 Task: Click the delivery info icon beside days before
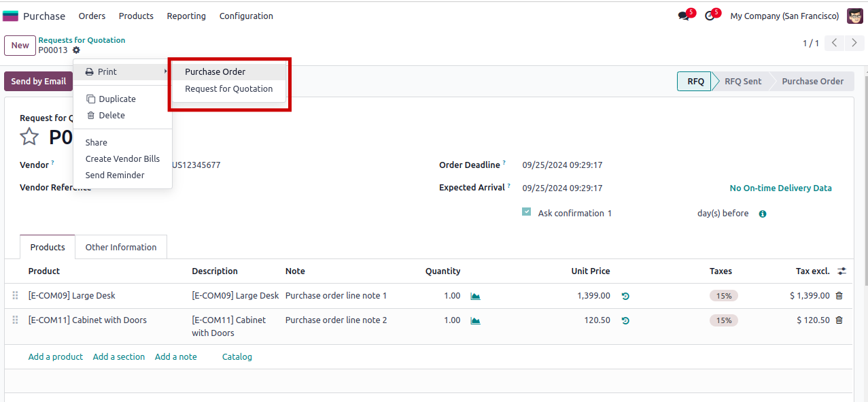coord(763,214)
